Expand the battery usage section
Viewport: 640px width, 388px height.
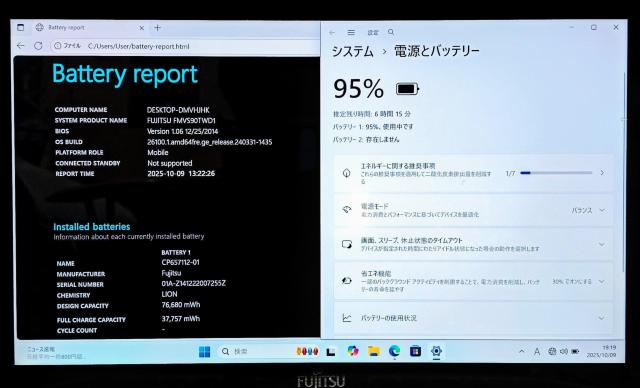click(x=473, y=318)
